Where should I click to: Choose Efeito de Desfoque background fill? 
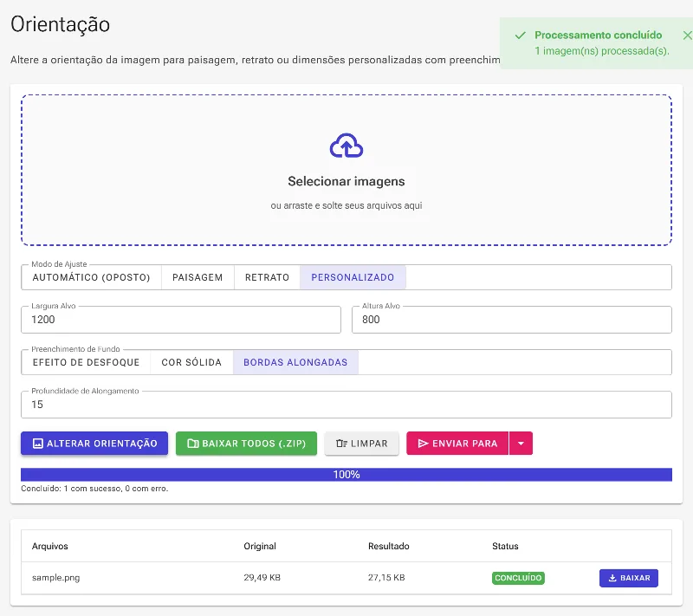point(86,362)
